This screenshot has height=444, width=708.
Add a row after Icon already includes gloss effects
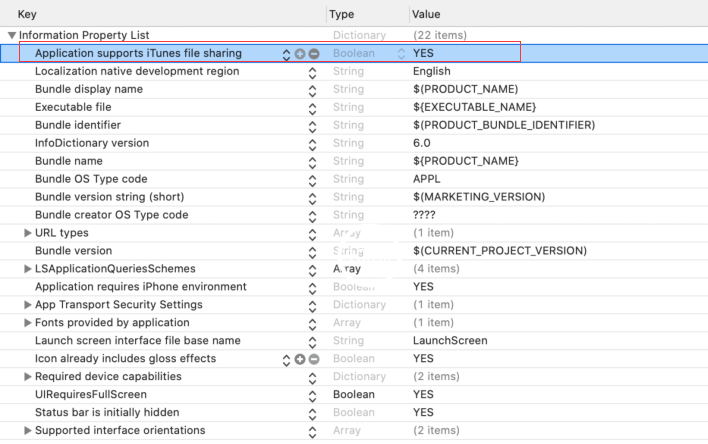click(x=300, y=359)
